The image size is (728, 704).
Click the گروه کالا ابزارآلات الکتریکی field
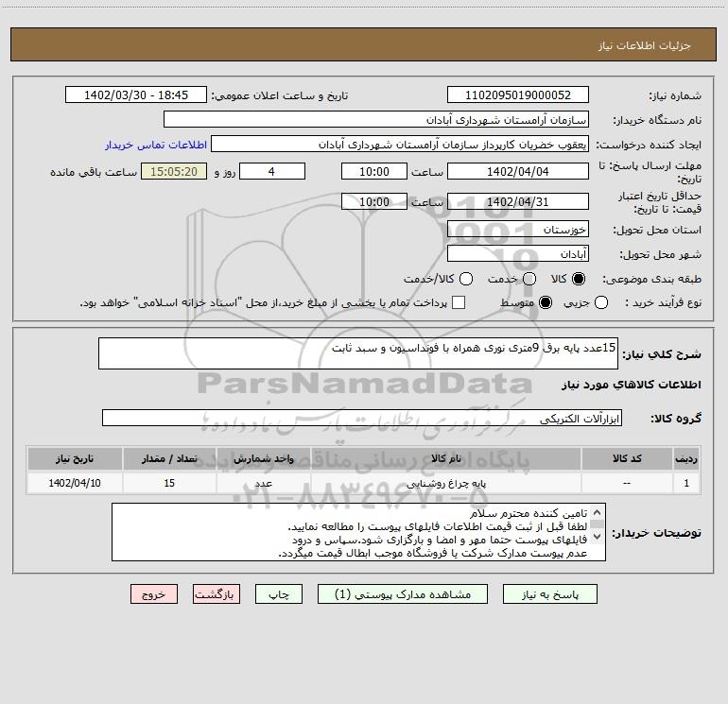(362, 418)
